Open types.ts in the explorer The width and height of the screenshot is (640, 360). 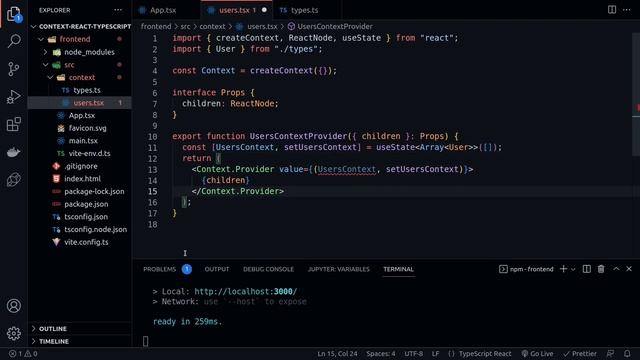click(x=80, y=90)
